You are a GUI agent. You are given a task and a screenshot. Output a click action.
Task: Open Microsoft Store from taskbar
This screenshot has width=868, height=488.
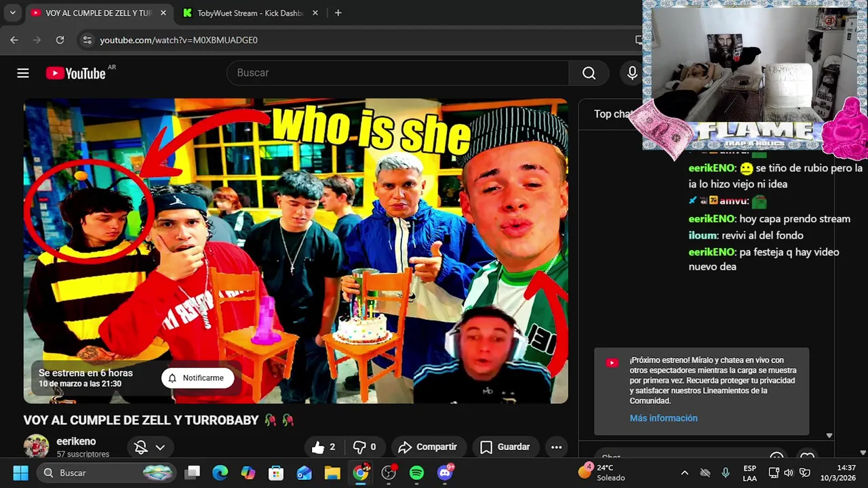coord(276,472)
